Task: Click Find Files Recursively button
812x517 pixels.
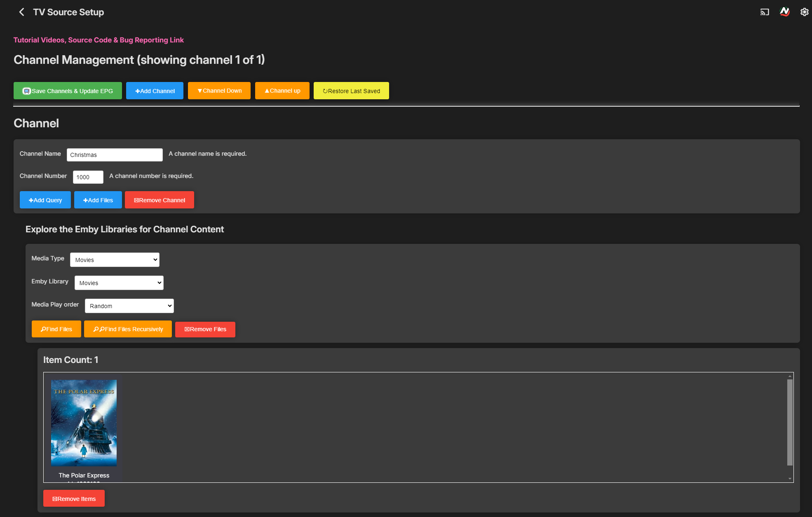Action: [128, 329]
